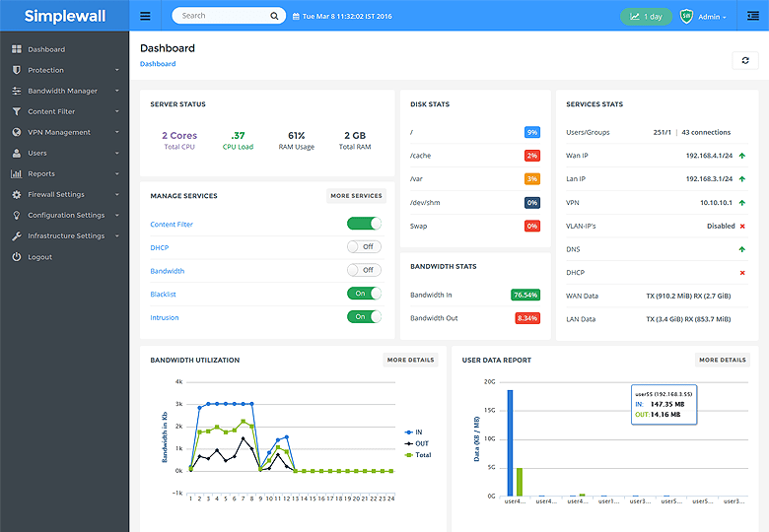Expand the Firewall Settings submenu arrow
Viewport: 769px width, 532px height.
click(x=116, y=195)
